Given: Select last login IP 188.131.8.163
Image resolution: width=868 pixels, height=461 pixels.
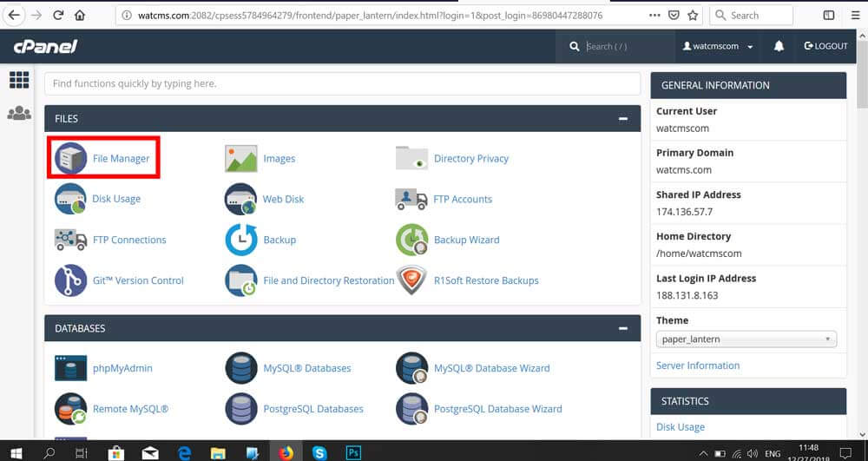Looking at the screenshot, I should [x=687, y=295].
